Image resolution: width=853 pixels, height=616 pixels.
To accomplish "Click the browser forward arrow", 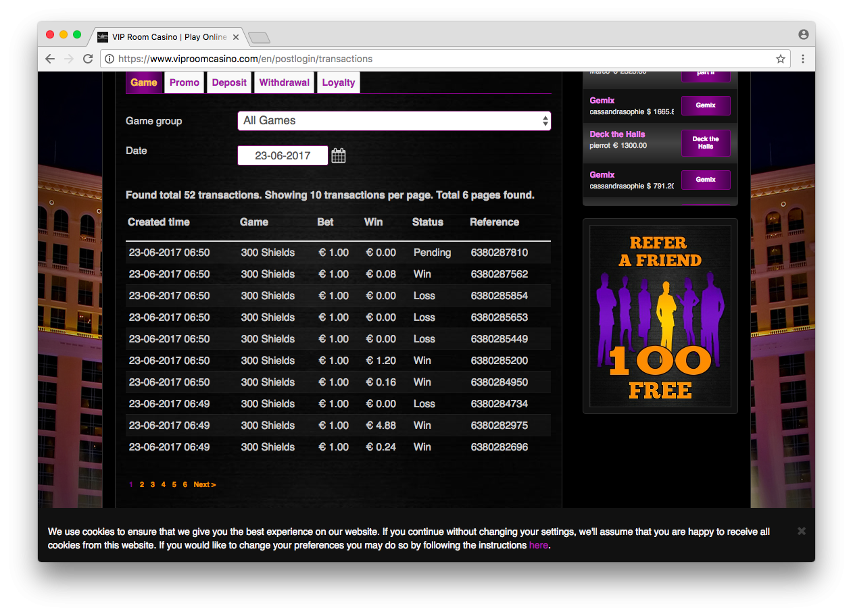I will (x=68, y=59).
